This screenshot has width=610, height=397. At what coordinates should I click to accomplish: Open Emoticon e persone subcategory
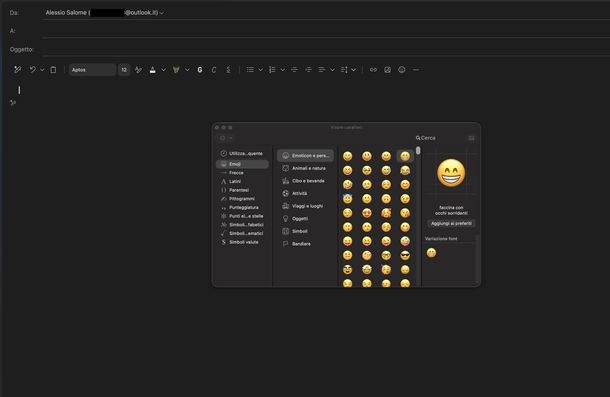305,155
